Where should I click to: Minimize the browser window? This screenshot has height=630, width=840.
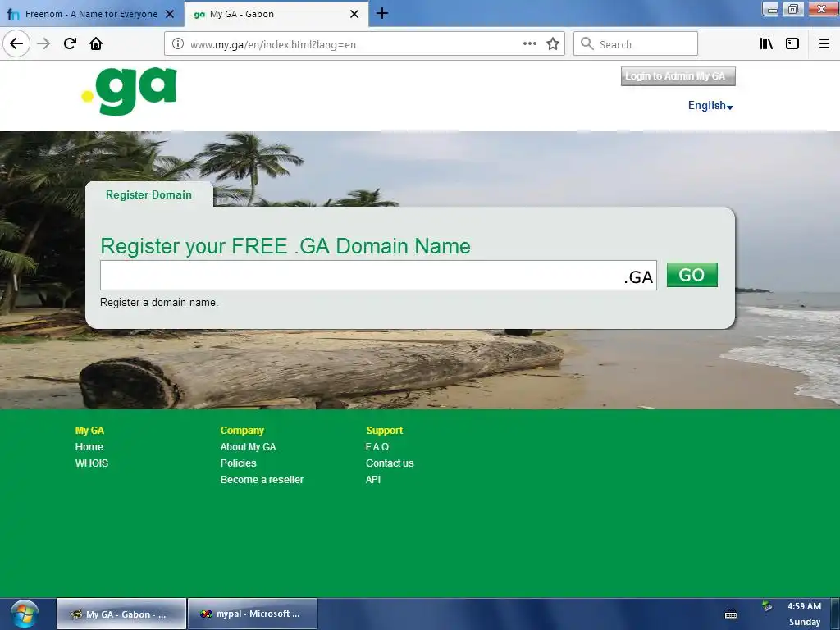click(771, 9)
